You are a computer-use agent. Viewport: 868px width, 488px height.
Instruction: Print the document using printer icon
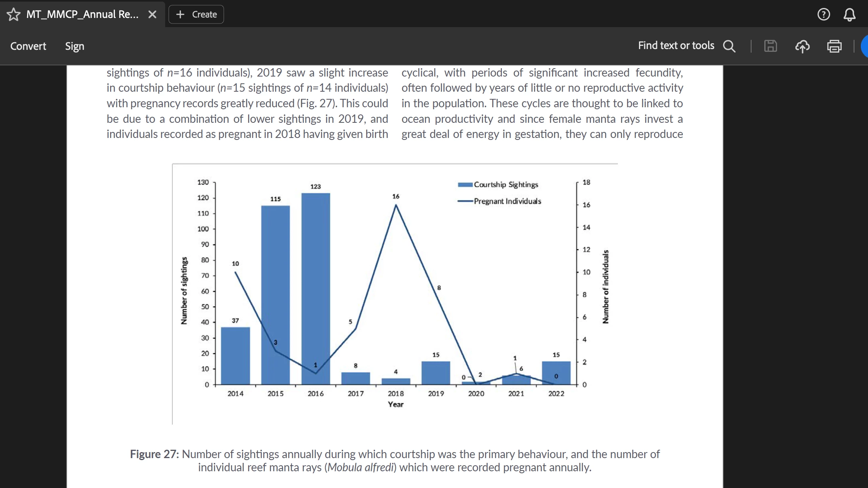tap(834, 46)
